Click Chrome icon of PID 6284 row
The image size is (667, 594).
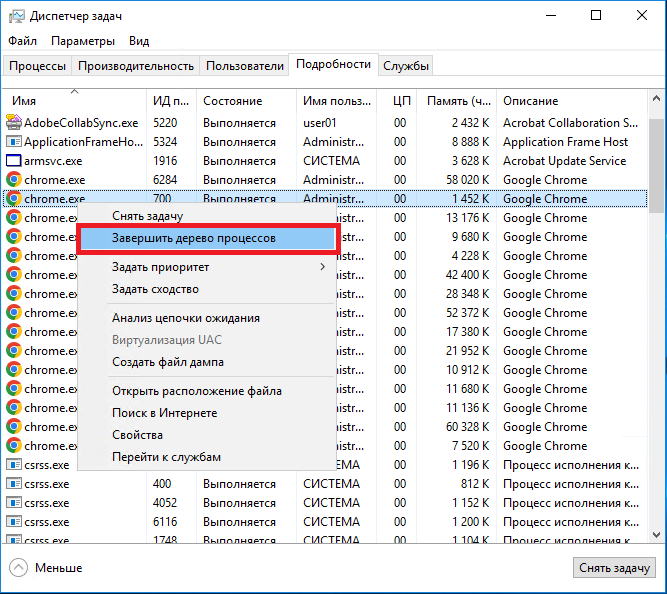coord(14,180)
